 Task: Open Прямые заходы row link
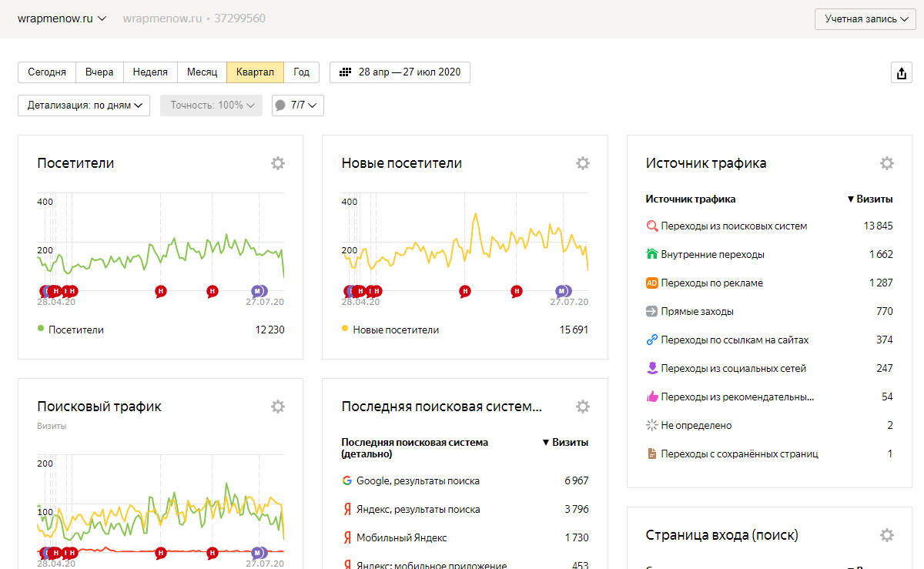(x=697, y=311)
